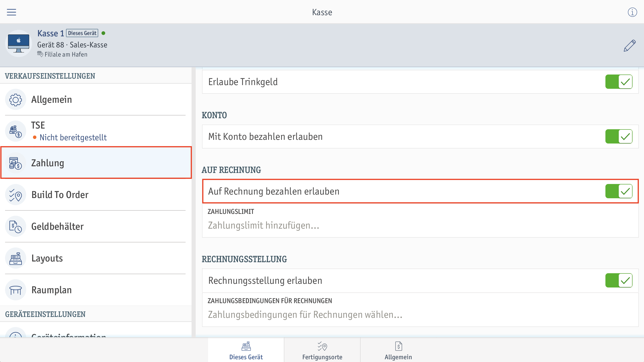Screen dimensions: 644x362
Task: Select Zahlung in the sidebar
Action: 96,163
